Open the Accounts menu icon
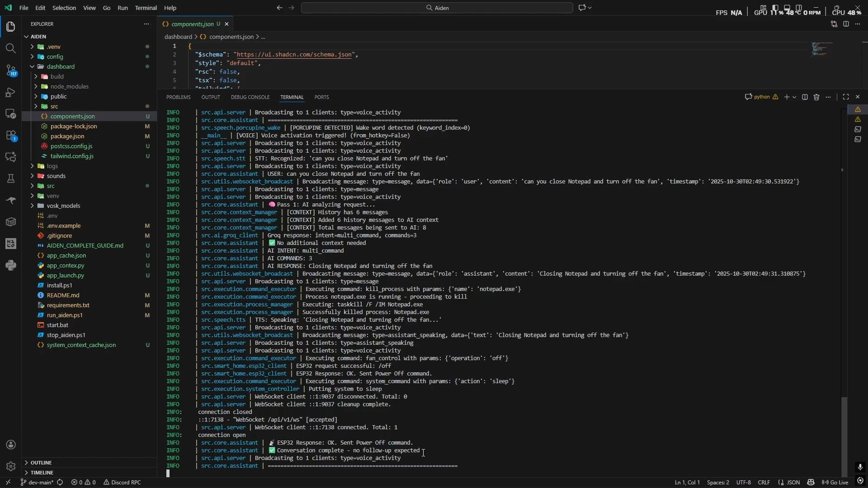The image size is (868, 488). (x=11, y=445)
